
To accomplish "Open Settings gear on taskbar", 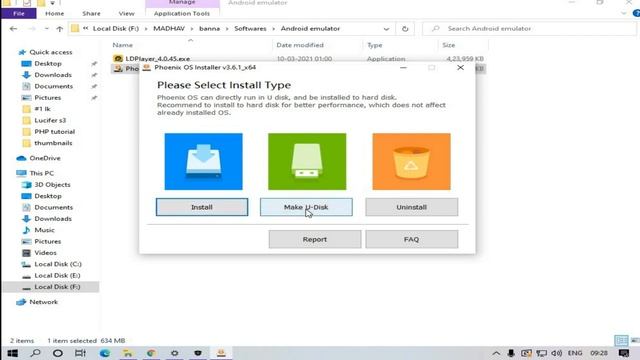I will click(174, 353).
